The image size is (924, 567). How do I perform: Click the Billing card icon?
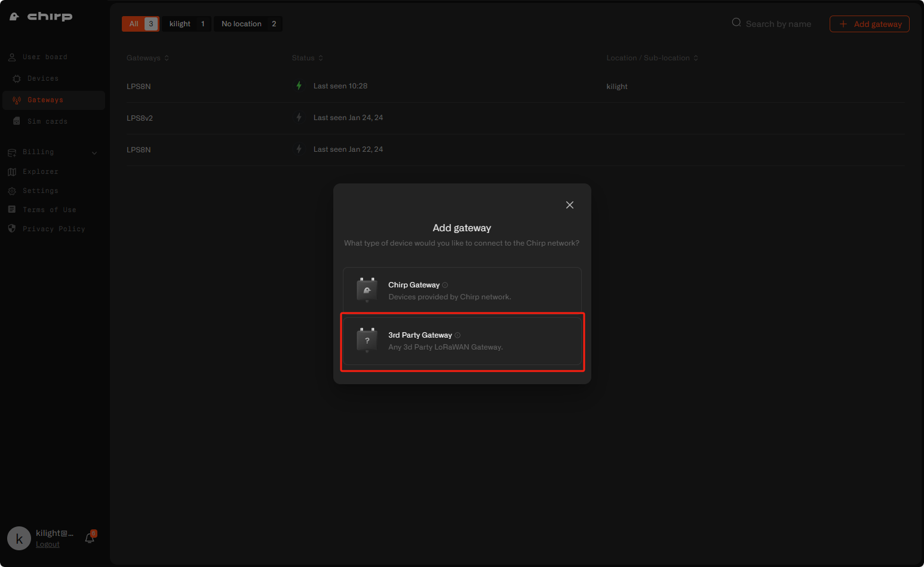[12, 153]
